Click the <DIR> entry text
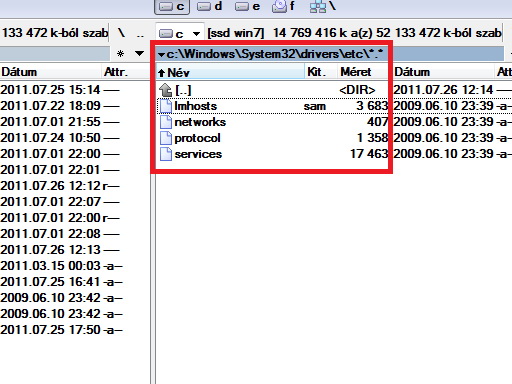 click(357, 90)
